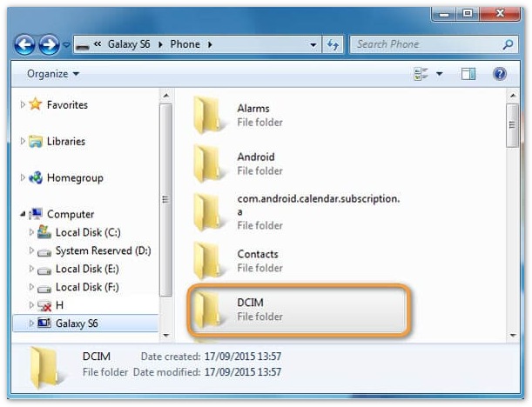Image resolution: width=532 pixels, height=407 pixels.
Task: Click the navigation pane scroll up arrow
Action: coord(166,96)
